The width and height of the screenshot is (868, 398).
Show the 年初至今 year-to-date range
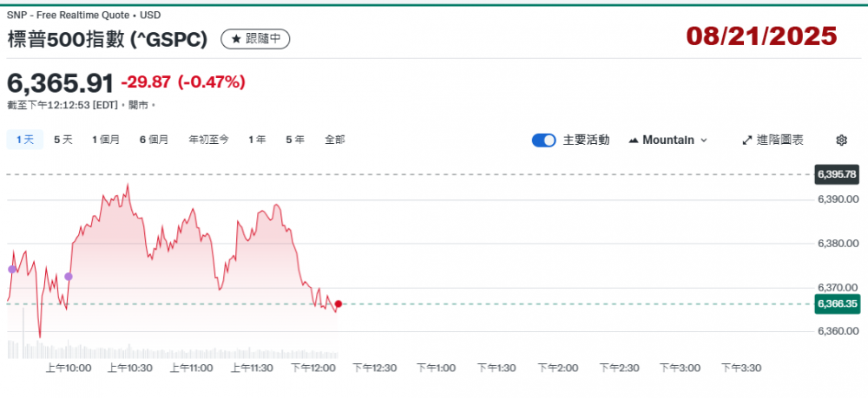click(x=208, y=140)
